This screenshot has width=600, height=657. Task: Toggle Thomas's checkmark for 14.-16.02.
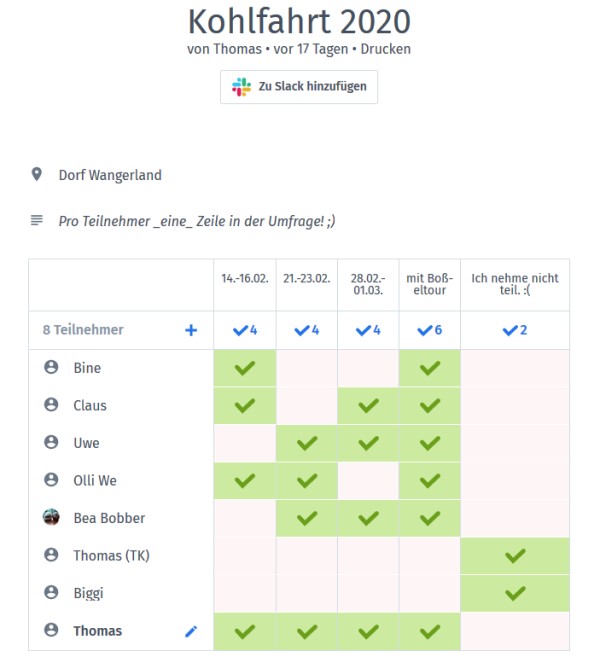(245, 631)
